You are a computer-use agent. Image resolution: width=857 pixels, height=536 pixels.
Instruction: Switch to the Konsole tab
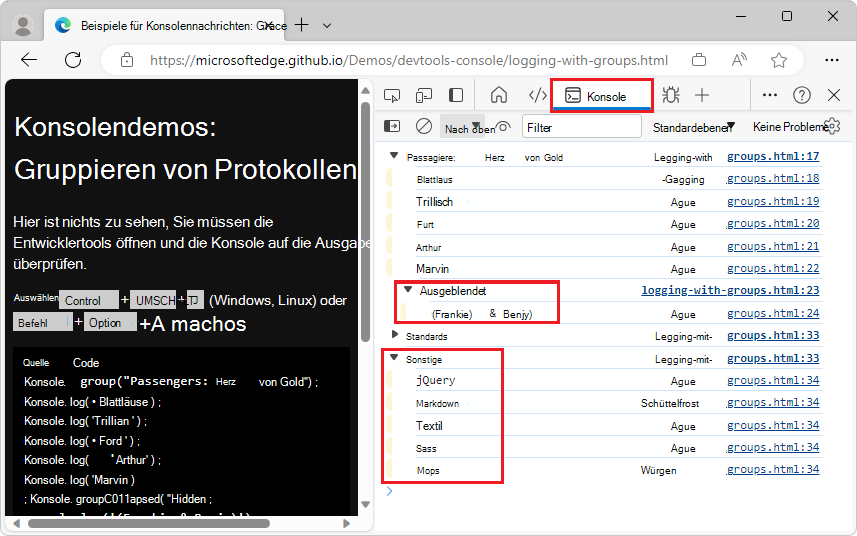602,96
